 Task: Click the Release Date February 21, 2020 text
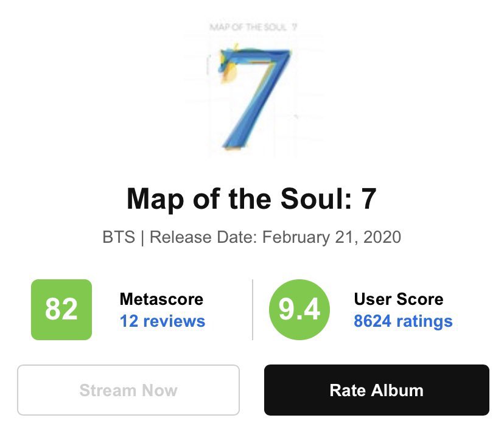click(x=275, y=237)
